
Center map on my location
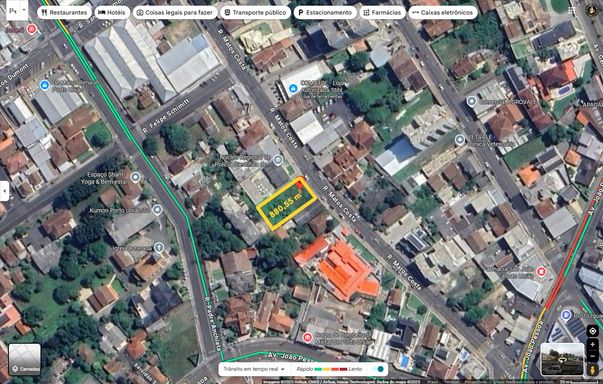click(593, 331)
